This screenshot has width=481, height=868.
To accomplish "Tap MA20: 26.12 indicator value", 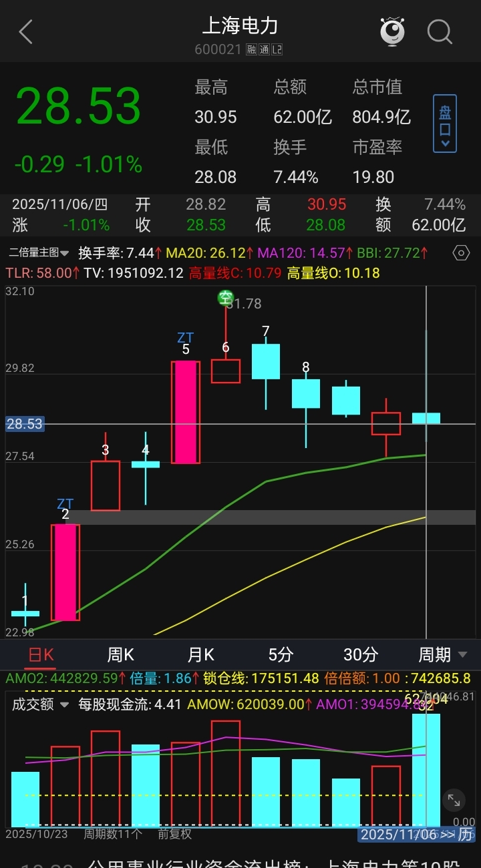I will (x=210, y=253).
